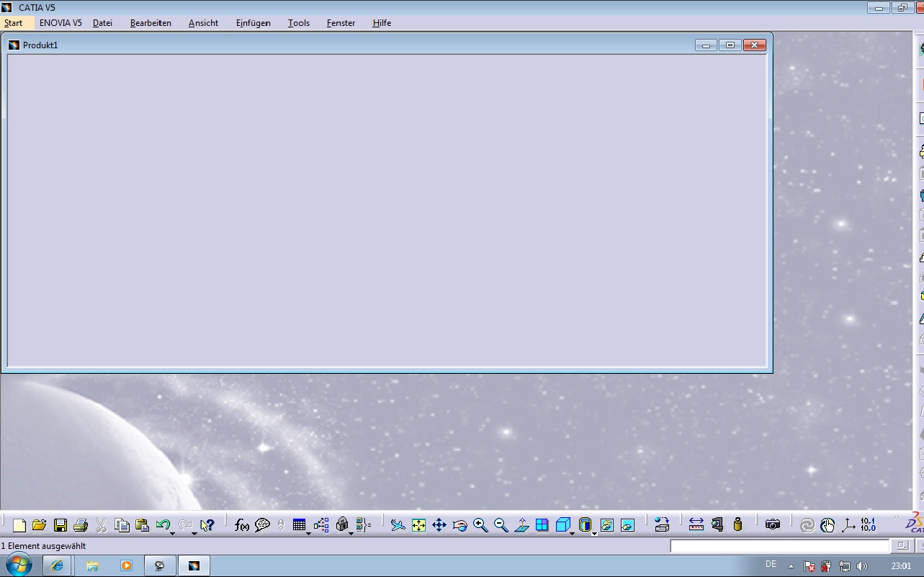
Task: Copy selection using the Copy icon
Action: 122,525
